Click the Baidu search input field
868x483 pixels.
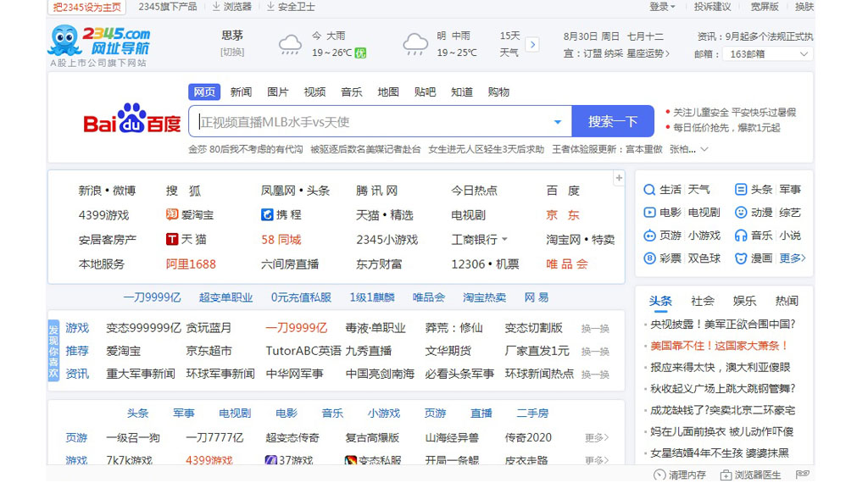click(x=380, y=121)
